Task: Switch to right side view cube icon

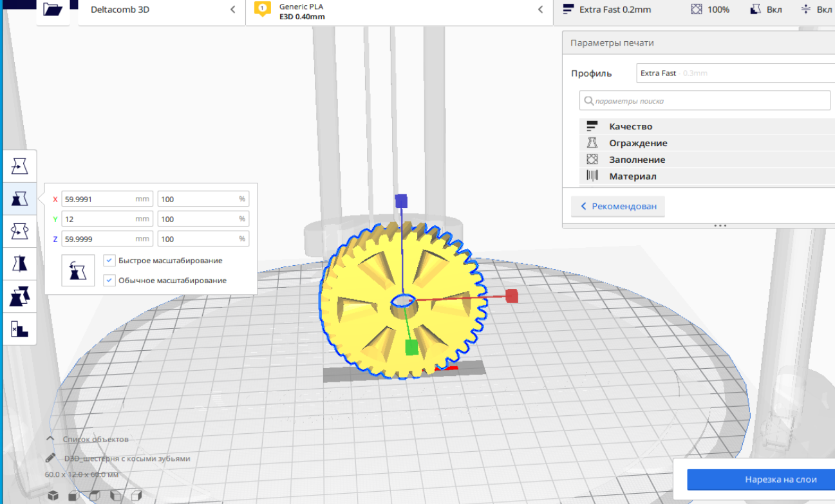Action: coord(136,496)
